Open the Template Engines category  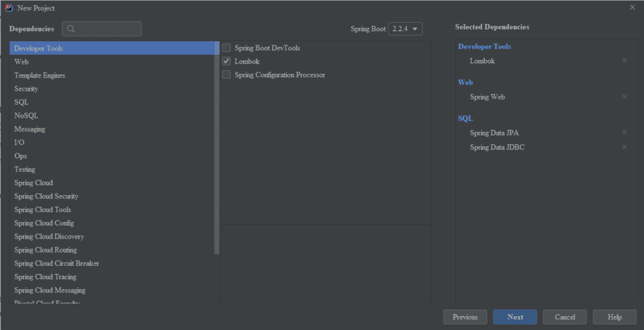pos(40,76)
